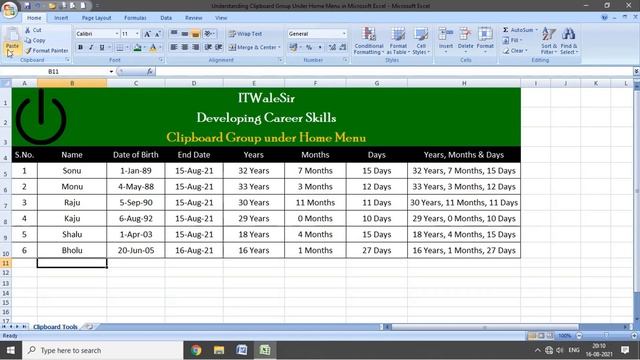The image size is (640, 360).
Task: Click the Copy command
Action: pyautogui.click(x=35, y=40)
